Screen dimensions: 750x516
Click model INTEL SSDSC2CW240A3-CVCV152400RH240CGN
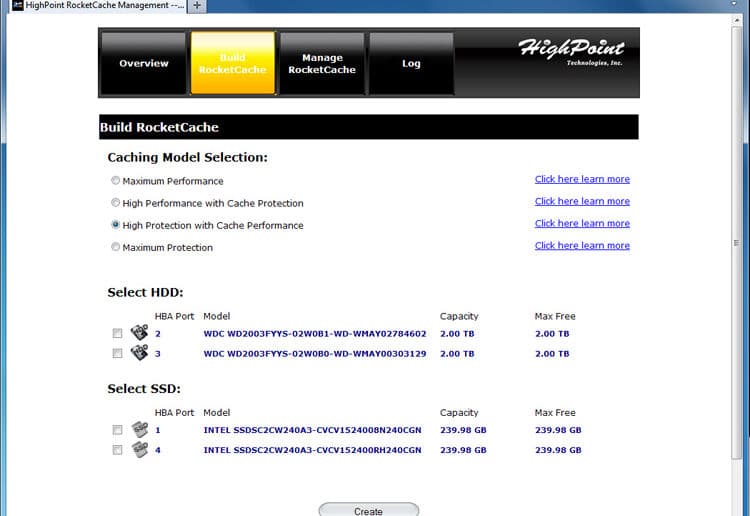click(x=312, y=450)
